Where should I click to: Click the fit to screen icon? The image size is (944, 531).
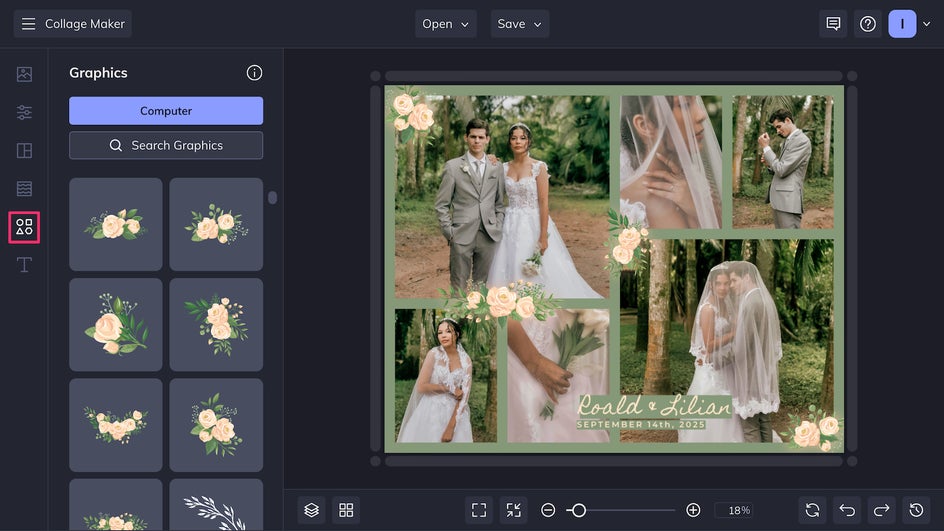479,511
